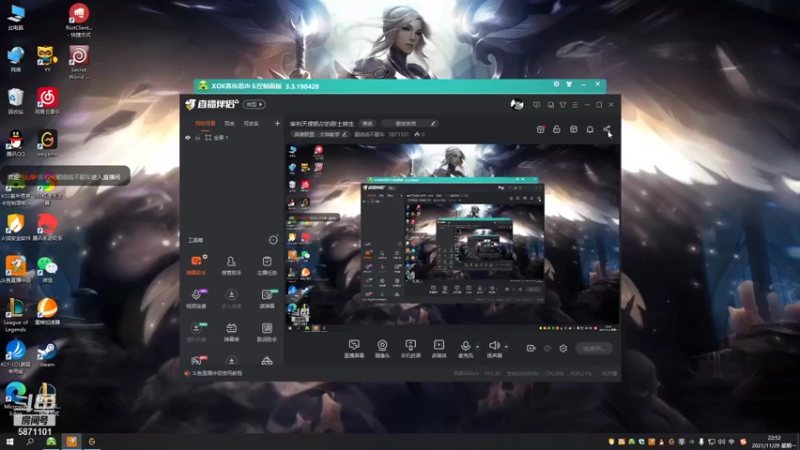This screenshot has width=800, height=450.
Task: Start recording with the camcorder icon
Action: tap(531, 348)
